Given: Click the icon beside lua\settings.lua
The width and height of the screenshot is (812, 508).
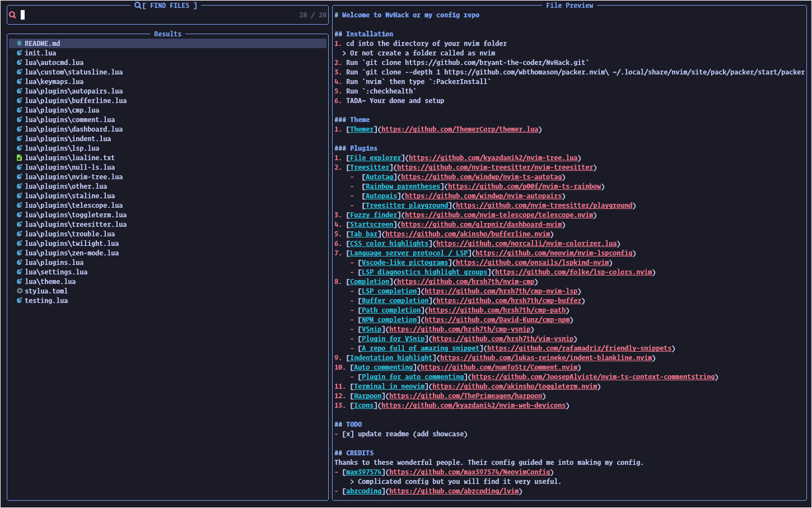Looking at the screenshot, I should click(x=19, y=272).
